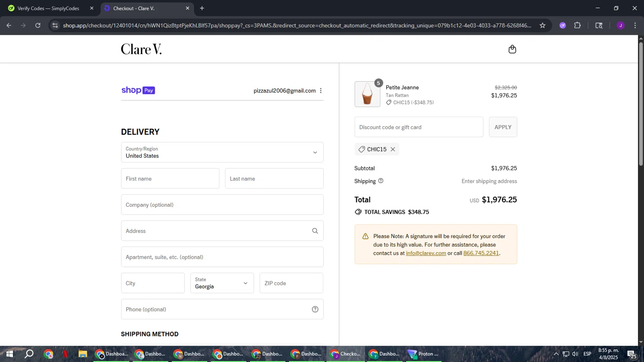Click the APPLY discount button

pyautogui.click(x=503, y=127)
